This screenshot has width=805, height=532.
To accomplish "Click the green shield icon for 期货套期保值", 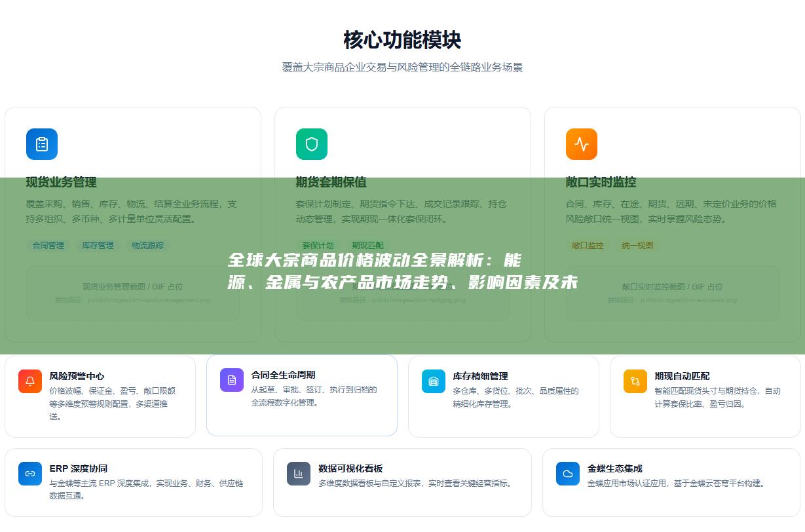I will (x=312, y=144).
